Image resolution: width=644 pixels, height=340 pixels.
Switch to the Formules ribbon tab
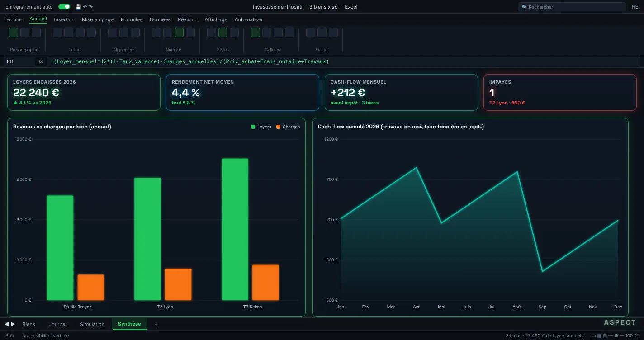point(132,19)
